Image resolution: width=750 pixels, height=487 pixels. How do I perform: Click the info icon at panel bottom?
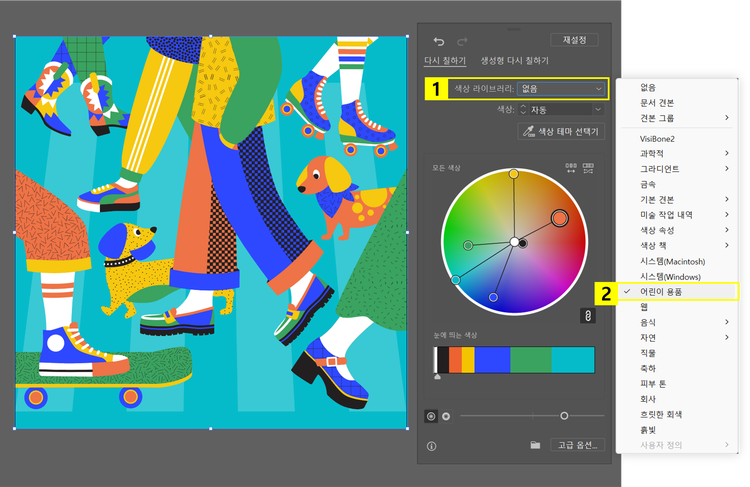tap(431, 446)
